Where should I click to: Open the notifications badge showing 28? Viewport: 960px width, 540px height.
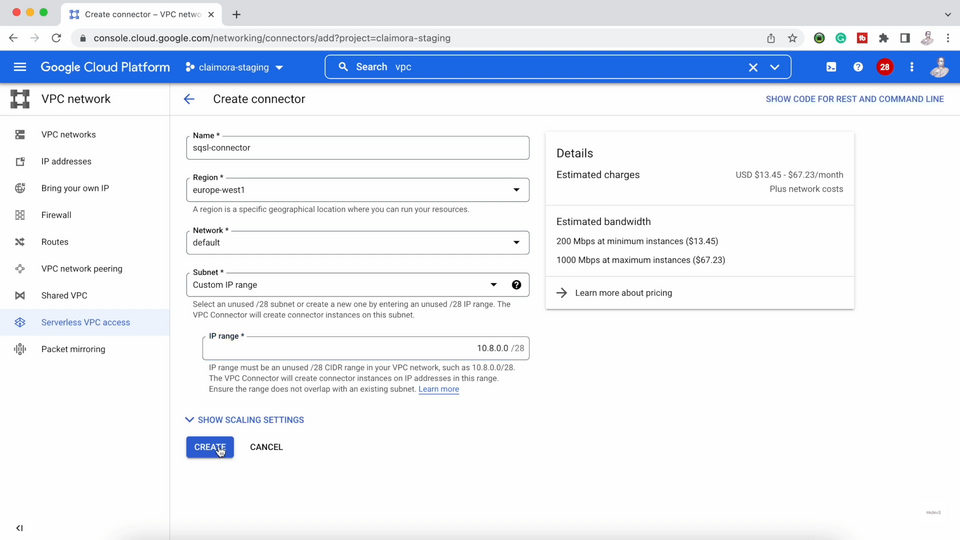point(884,67)
